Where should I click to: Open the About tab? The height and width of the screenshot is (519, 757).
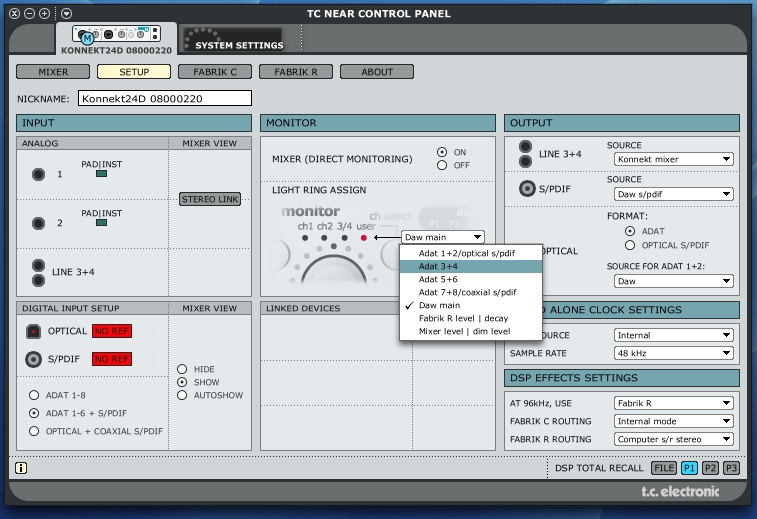[x=377, y=72]
